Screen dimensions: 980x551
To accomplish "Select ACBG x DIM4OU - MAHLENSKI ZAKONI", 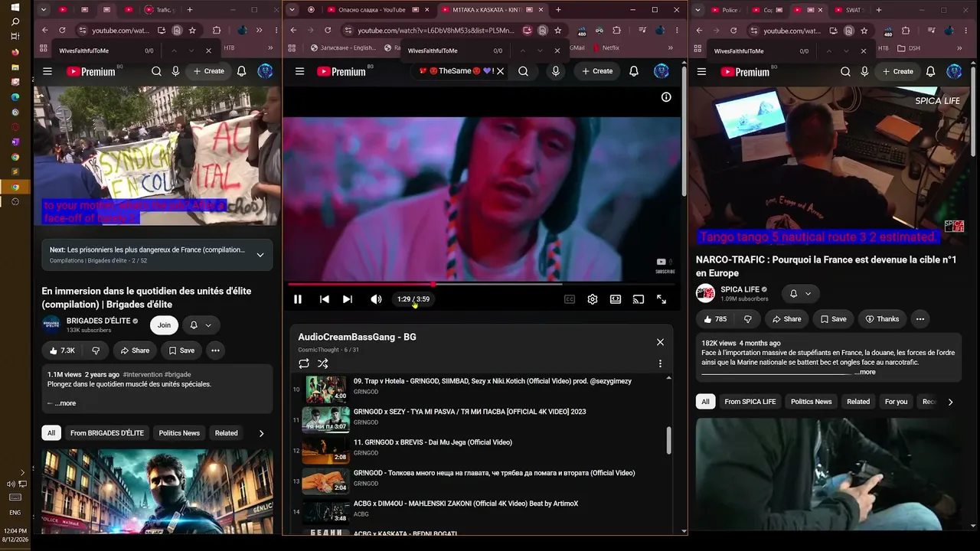I will (x=465, y=504).
